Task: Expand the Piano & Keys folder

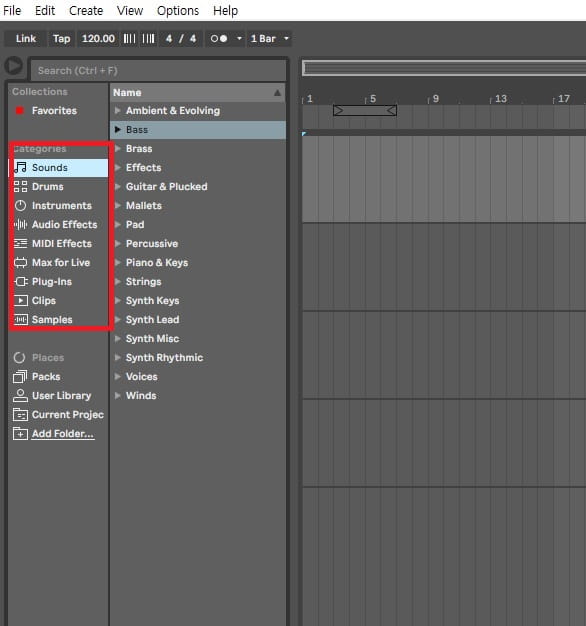Action: 117,263
